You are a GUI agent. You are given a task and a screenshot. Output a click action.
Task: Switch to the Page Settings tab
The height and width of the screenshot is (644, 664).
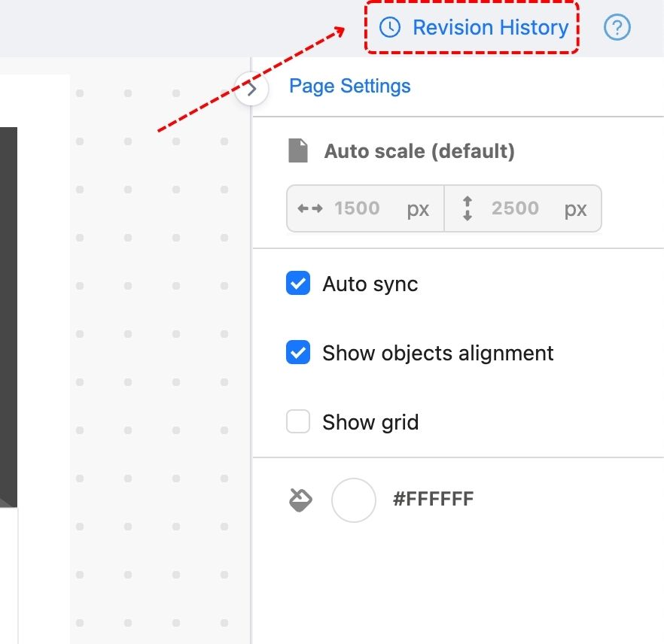click(x=349, y=86)
